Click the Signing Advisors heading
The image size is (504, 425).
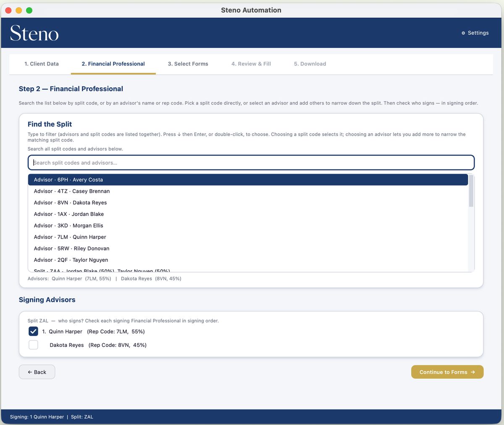[x=47, y=300]
